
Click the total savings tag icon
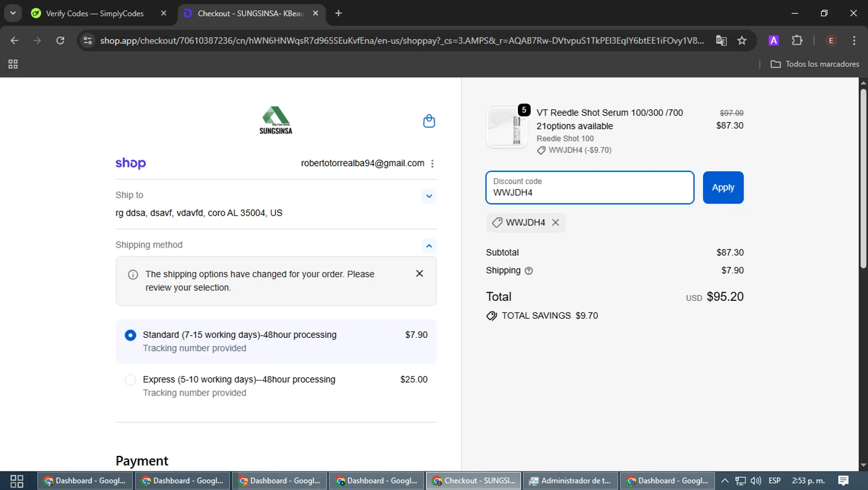point(492,316)
